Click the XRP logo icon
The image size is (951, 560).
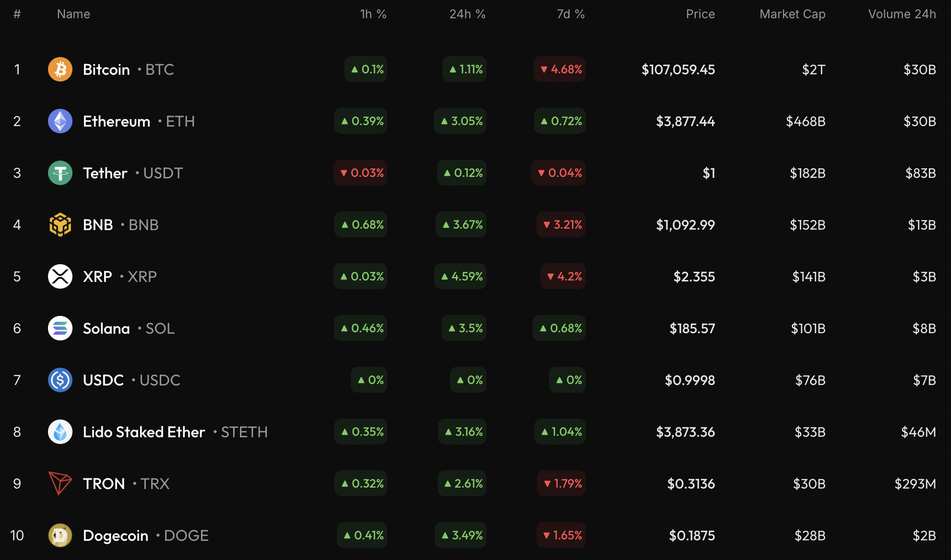point(60,277)
